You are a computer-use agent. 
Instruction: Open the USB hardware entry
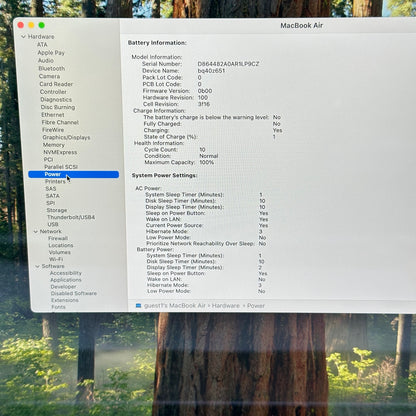coord(53,224)
